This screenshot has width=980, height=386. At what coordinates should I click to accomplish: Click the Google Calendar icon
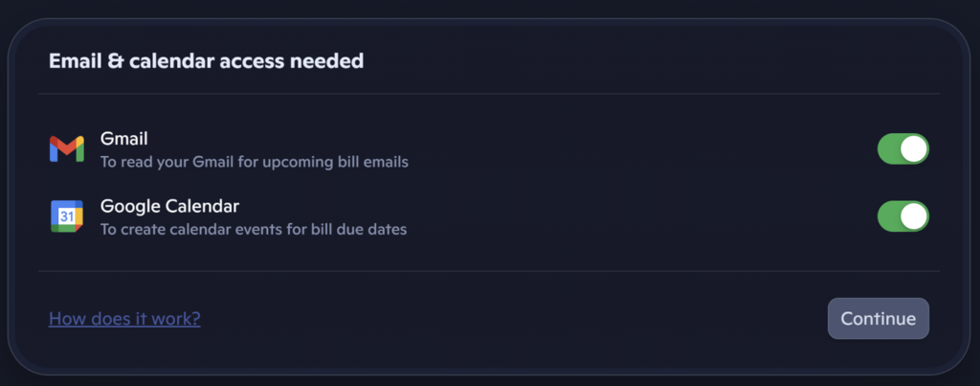(67, 216)
